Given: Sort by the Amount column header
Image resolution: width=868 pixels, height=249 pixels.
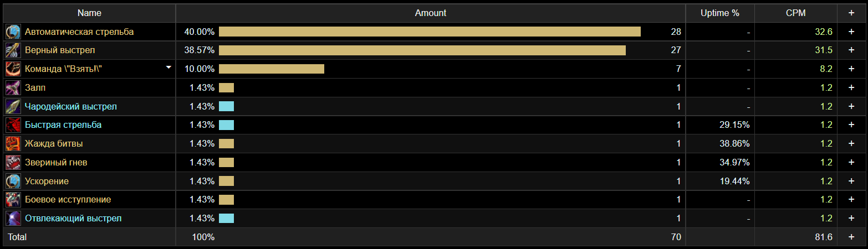Looking at the screenshot, I should (430, 13).
